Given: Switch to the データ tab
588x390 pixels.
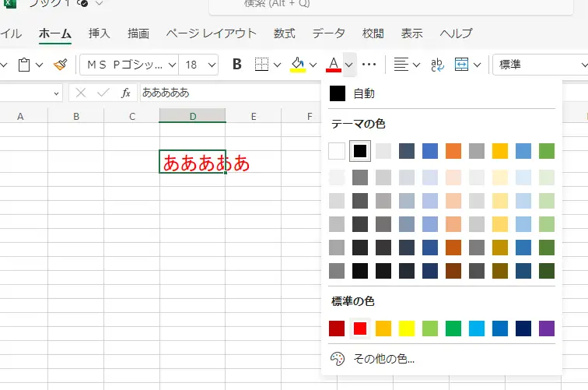Looking at the screenshot, I should pyautogui.click(x=328, y=33).
